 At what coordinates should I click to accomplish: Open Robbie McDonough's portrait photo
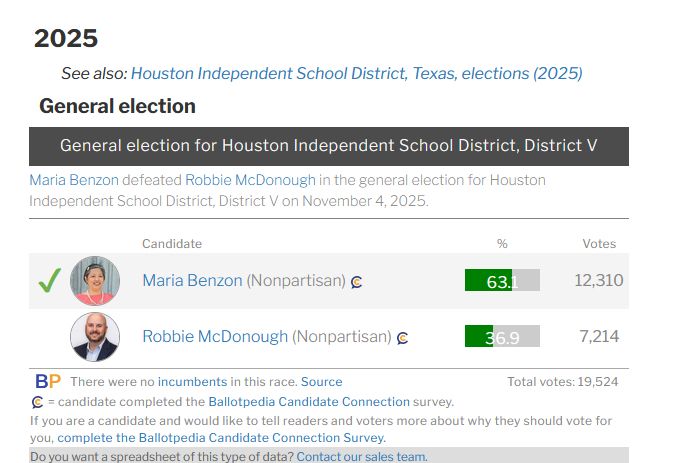point(95,337)
